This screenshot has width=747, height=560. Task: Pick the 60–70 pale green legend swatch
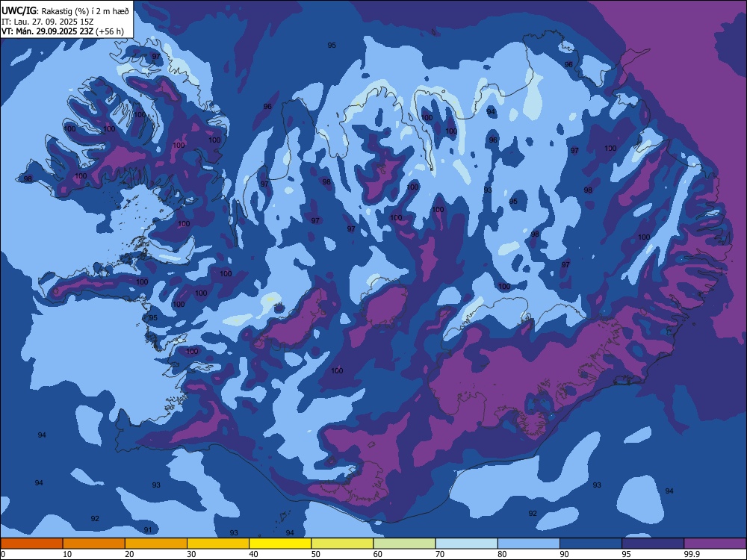pos(404,544)
